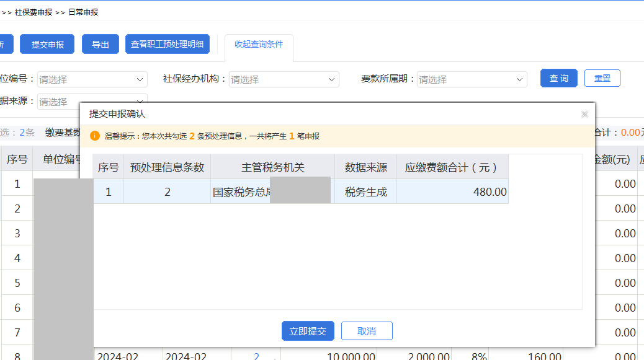The height and width of the screenshot is (360, 644).
Task: Close the 提交申报确认 dialog
Action: click(x=584, y=115)
